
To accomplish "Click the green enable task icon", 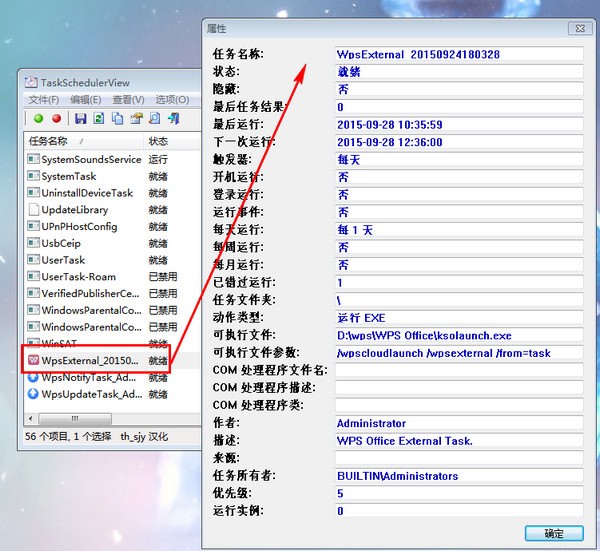I will tap(37, 119).
